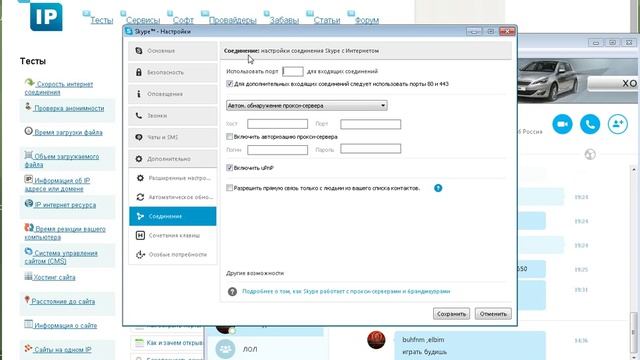Open link about Skype proxies and firewalls
640x360 pixels.
coord(346,291)
